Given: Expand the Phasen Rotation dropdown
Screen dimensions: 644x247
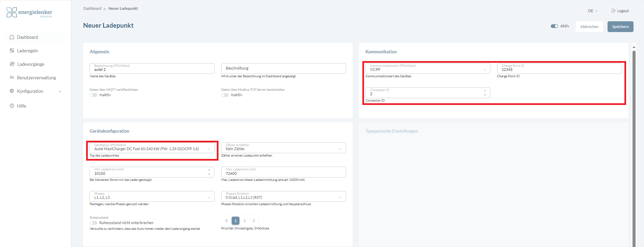Looking at the screenshot, I should [283, 197].
